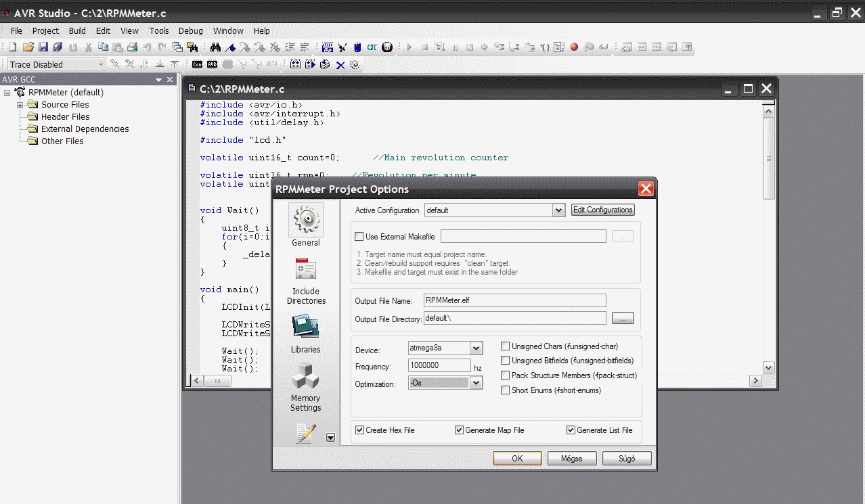865x504 pixels.
Task: Click the Compile current file icon
Action: click(x=325, y=64)
